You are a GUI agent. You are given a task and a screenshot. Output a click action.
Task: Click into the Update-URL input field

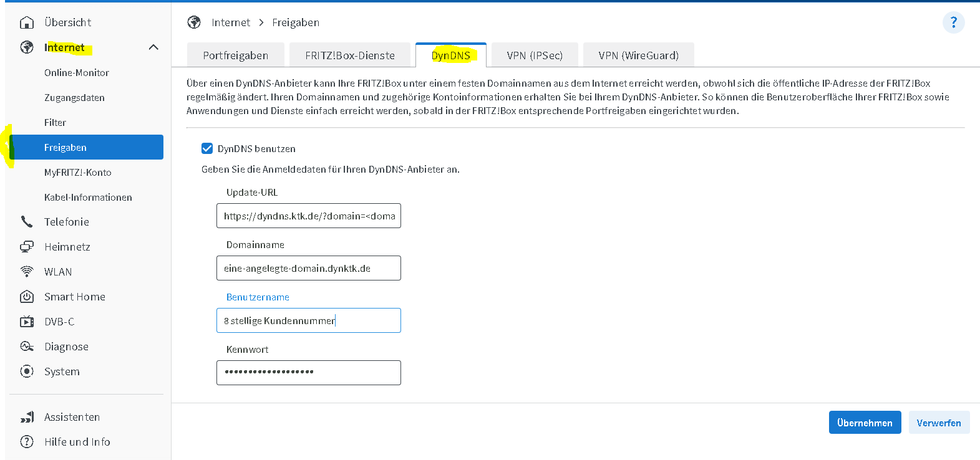[308, 216]
